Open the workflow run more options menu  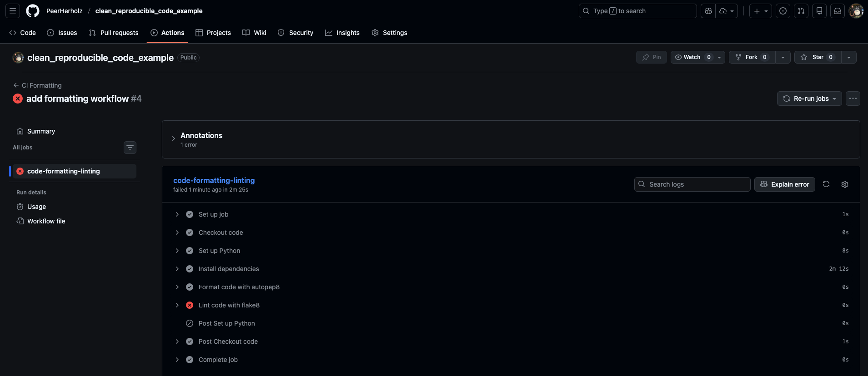(853, 99)
